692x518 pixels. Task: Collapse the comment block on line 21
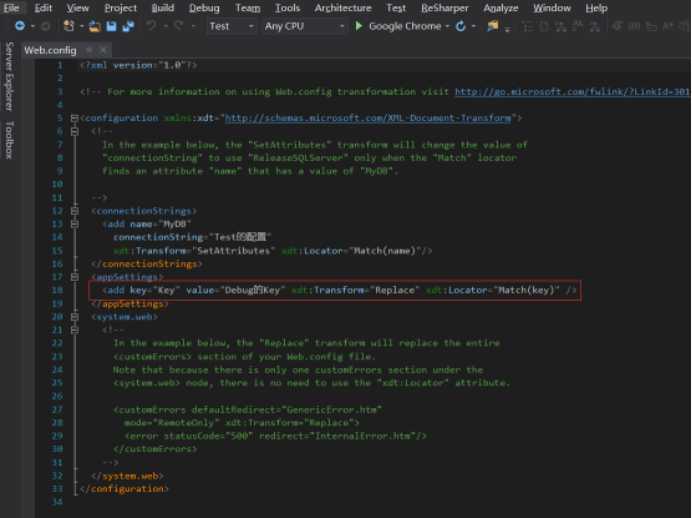(x=75, y=330)
